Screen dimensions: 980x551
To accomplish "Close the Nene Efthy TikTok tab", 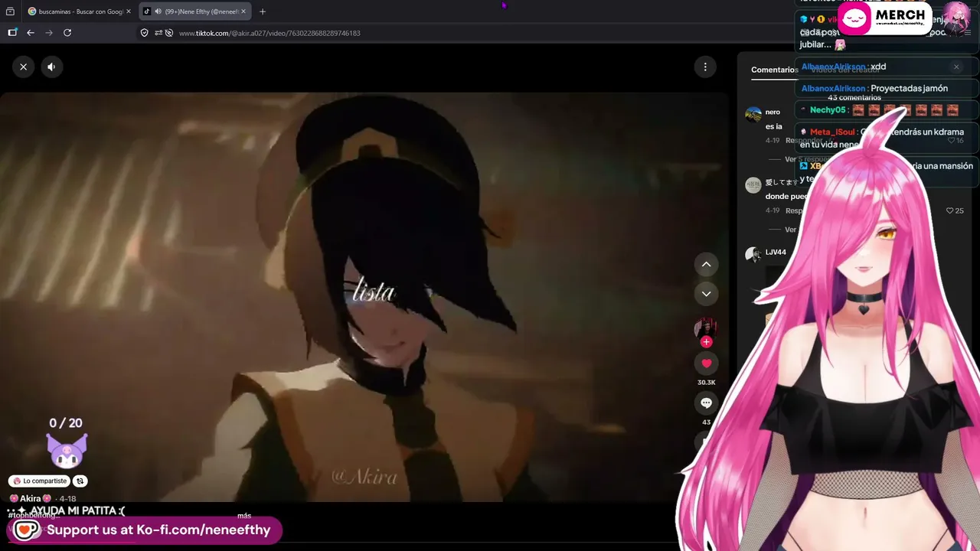I will pyautogui.click(x=243, y=11).
